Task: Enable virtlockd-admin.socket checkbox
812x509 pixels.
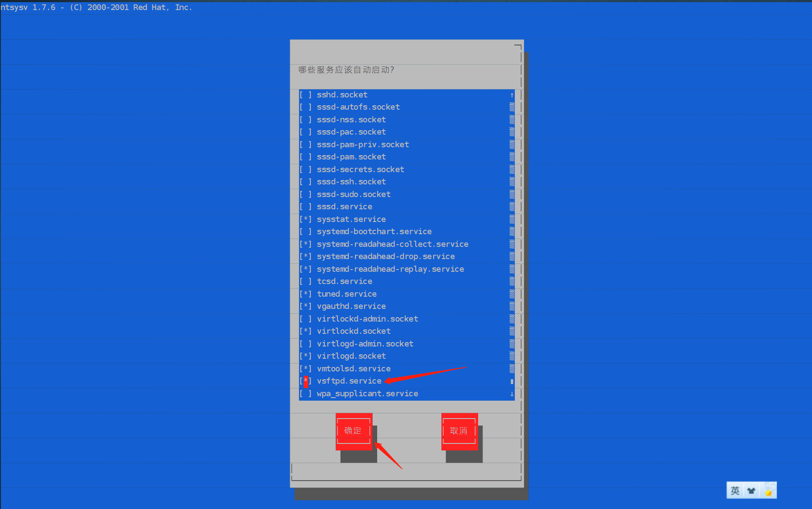Action: pos(305,319)
